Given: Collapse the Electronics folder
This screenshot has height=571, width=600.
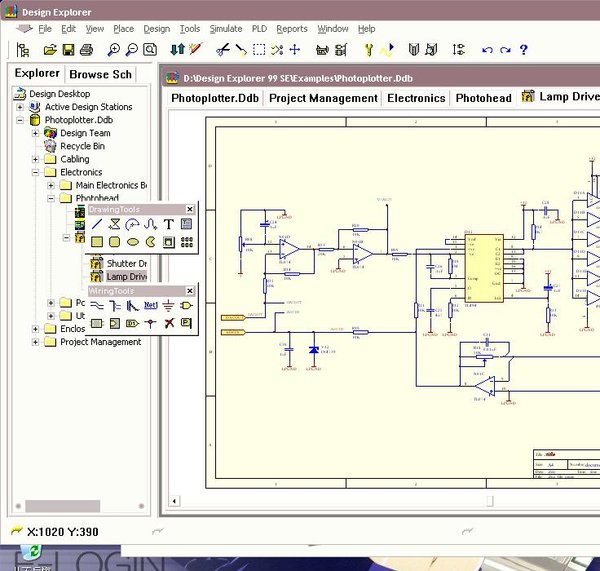Looking at the screenshot, I should coord(36,172).
